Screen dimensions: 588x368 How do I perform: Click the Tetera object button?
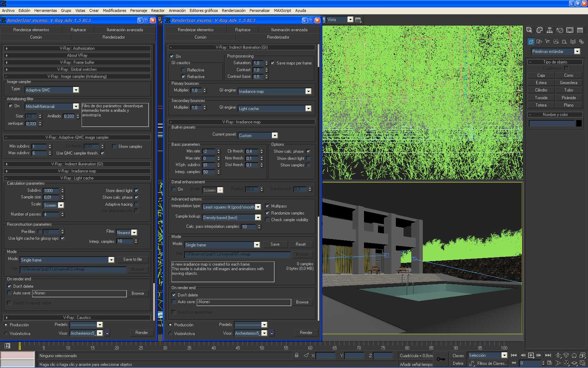(x=541, y=105)
